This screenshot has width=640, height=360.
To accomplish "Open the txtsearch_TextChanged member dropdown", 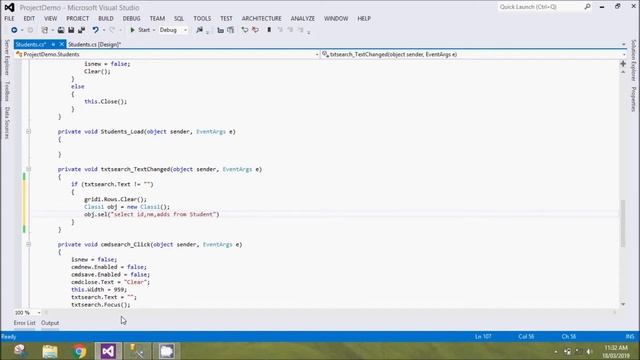I will [473, 54].
